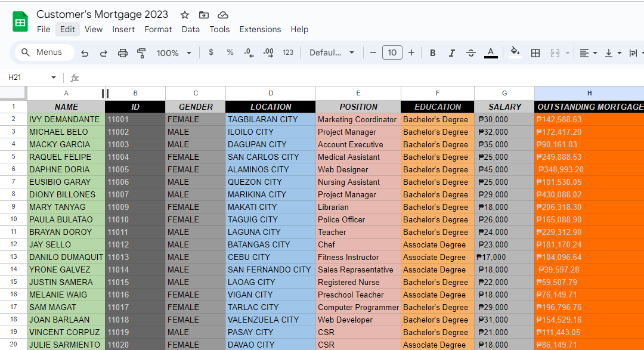644x350 pixels.
Task: Open the Edit menu
Action: 68,30
